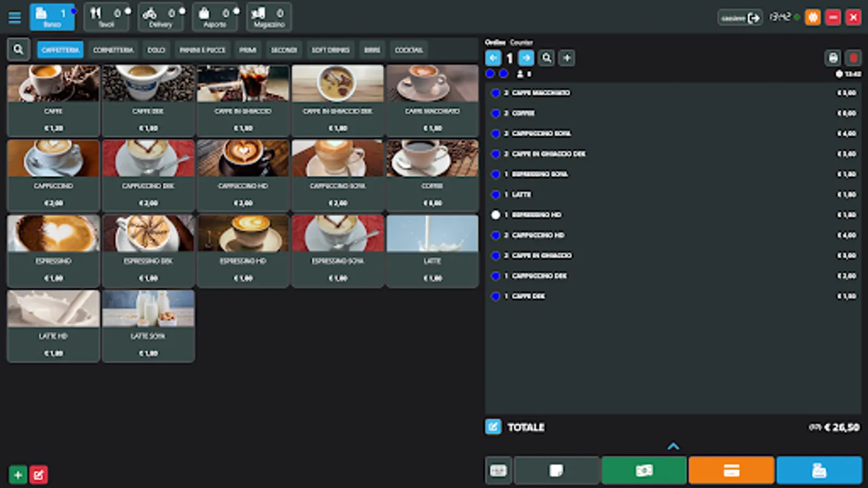Add the Cappuccino HD product card
The image size is (868, 488).
[243, 175]
